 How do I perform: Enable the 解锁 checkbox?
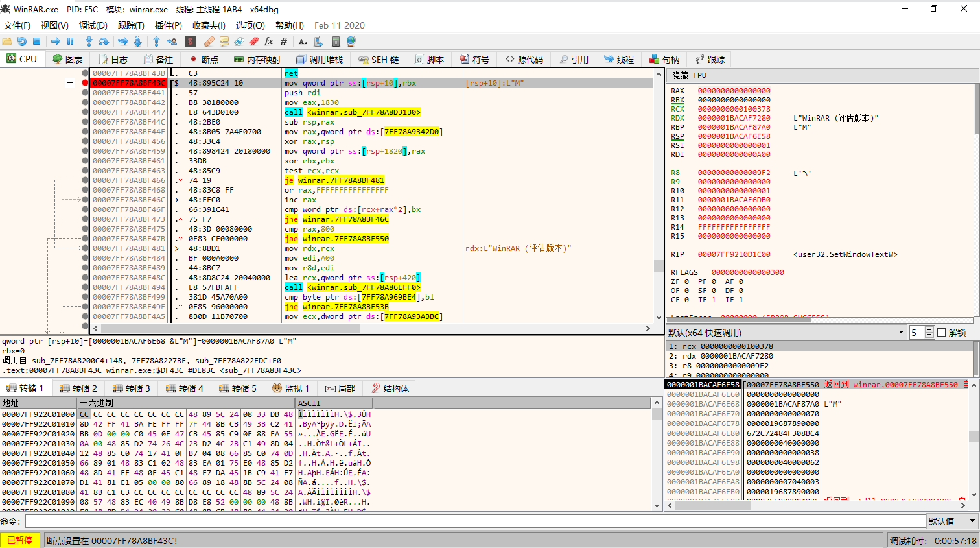tap(942, 333)
